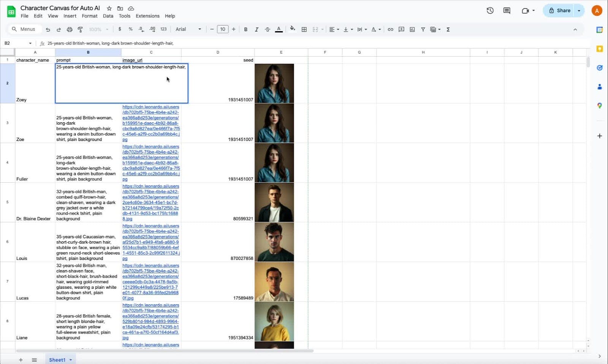Click the print icon in toolbar
This screenshot has width=608, height=364.
(x=70, y=29)
